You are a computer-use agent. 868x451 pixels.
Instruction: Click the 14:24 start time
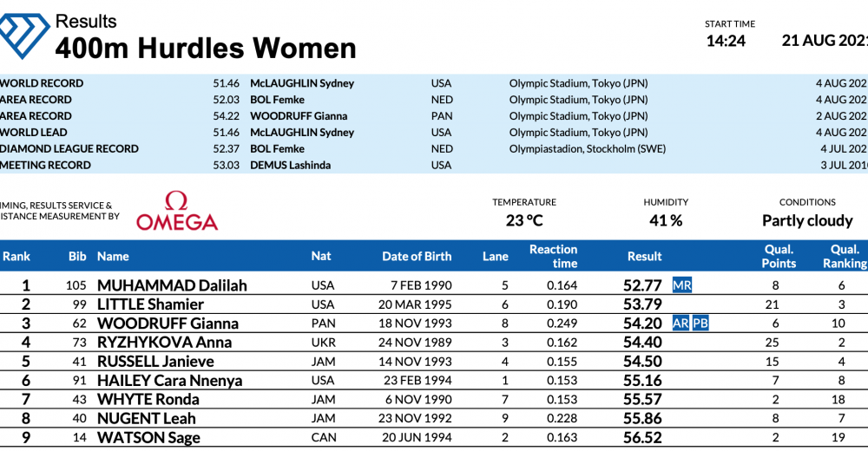[x=726, y=41]
